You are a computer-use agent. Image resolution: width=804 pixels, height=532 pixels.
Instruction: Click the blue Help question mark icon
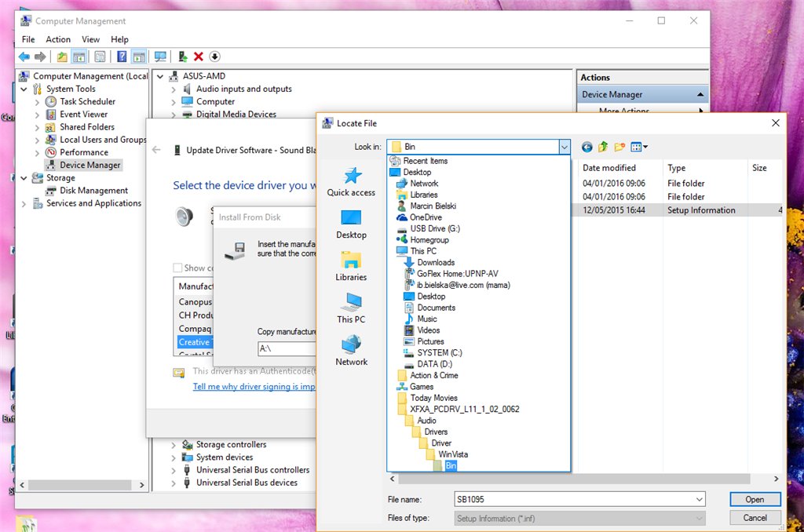pos(122,57)
